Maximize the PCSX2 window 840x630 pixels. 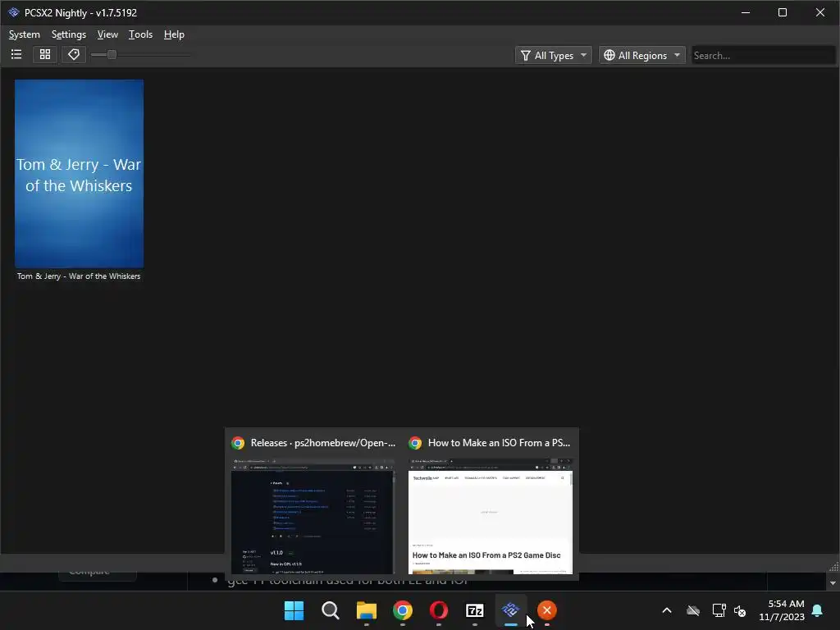(x=782, y=12)
